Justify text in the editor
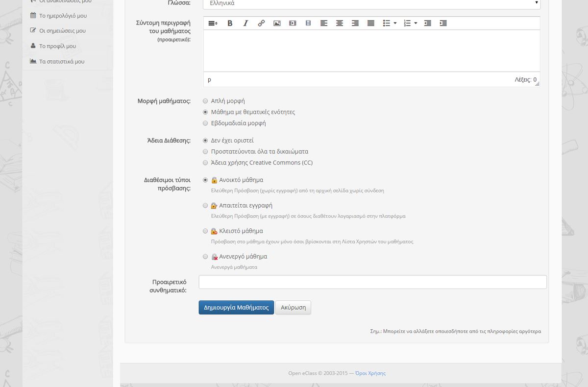 tap(371, 23)
